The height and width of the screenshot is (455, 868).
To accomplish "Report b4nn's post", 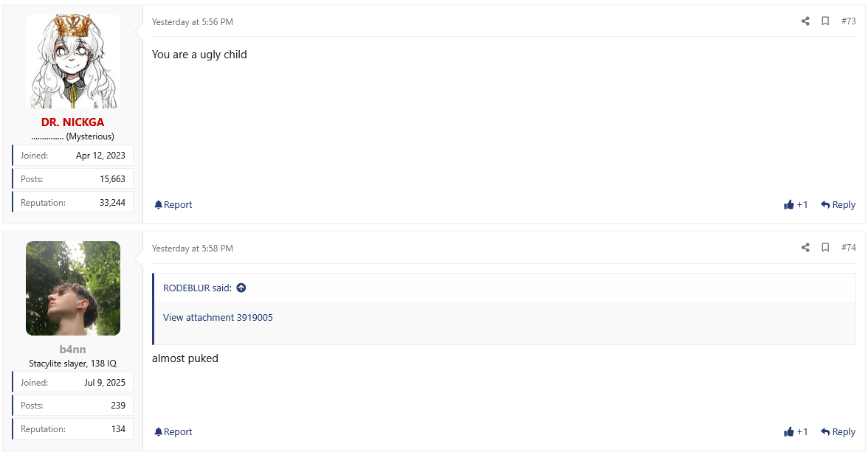I will pos(173,432).
